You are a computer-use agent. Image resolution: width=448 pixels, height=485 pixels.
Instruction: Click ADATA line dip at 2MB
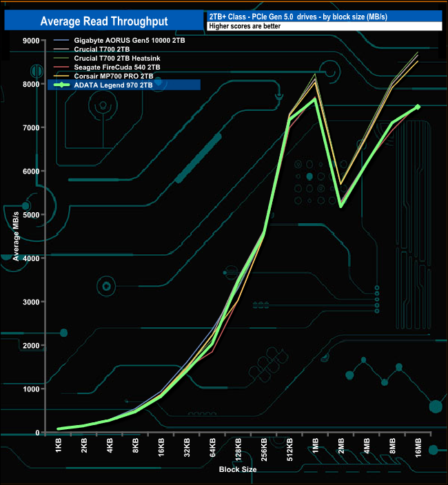(x=340, y=206)
